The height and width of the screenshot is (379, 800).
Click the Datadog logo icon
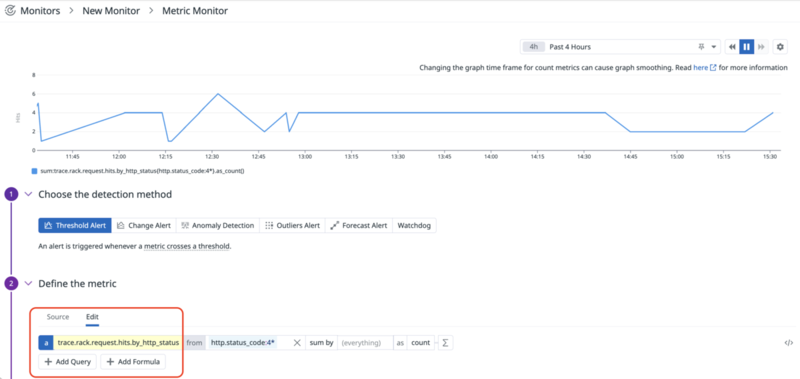pyautogui.click(x=9, y=11)
